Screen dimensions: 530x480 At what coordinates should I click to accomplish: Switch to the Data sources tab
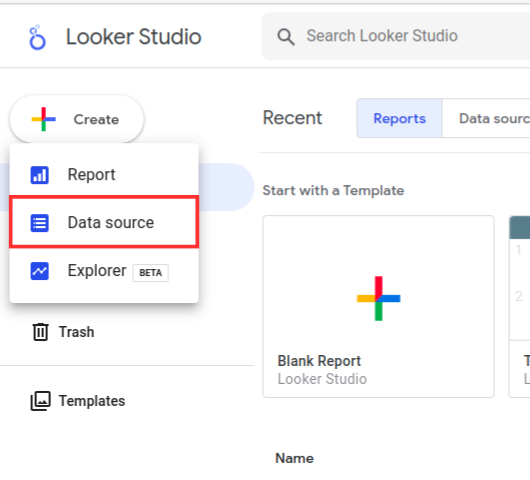click(x=486, y=118)
